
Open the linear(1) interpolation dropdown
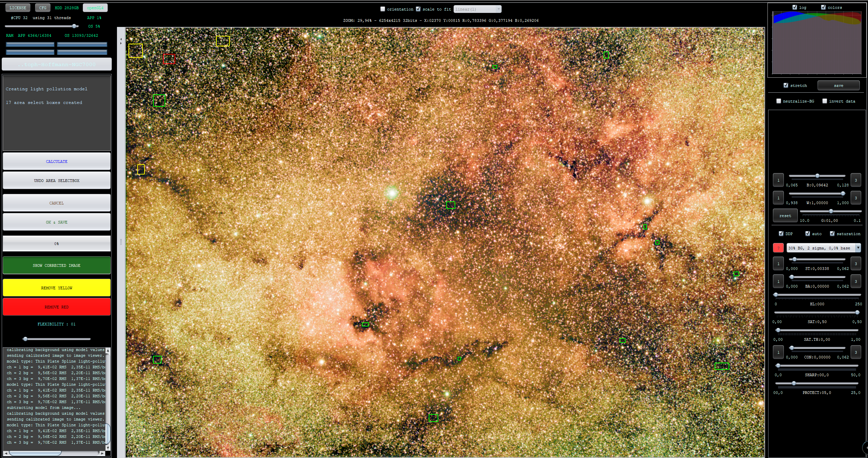coord(477,9)
